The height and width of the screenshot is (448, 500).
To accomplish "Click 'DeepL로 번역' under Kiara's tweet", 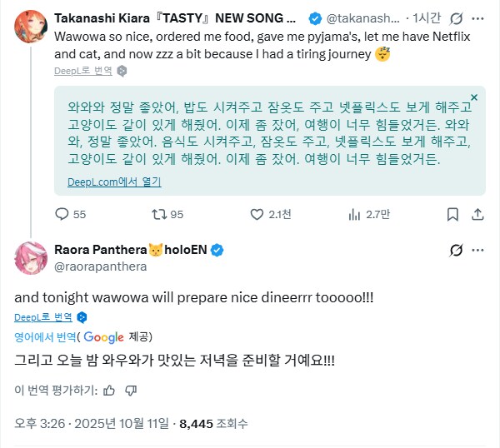I will 85,72.
